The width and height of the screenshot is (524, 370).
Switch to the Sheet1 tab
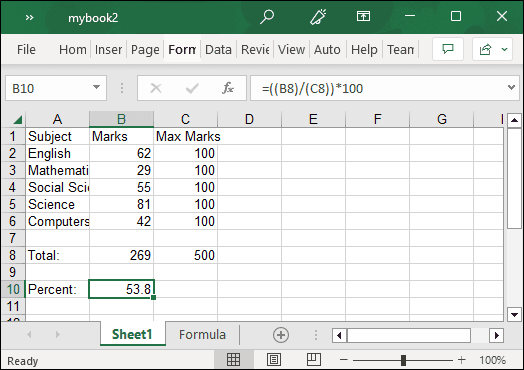click(x=132, y=334)
